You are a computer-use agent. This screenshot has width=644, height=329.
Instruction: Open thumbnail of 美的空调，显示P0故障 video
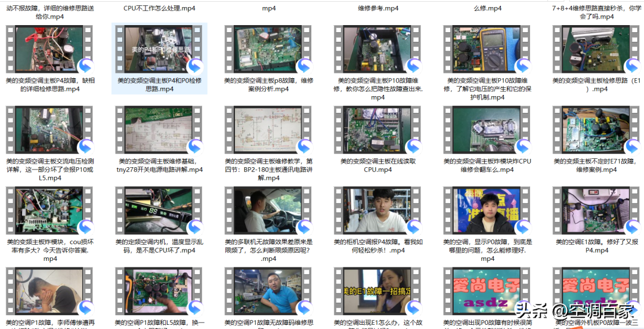[487, 211]
